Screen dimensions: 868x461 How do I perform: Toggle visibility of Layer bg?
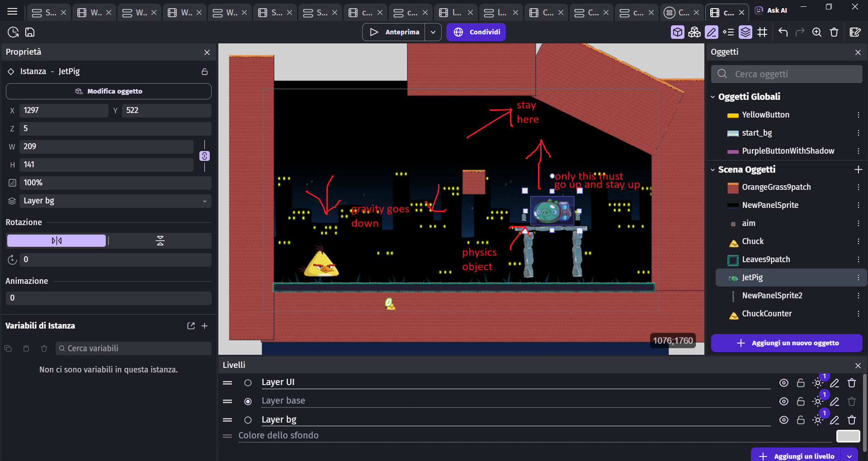coord(784,420)
